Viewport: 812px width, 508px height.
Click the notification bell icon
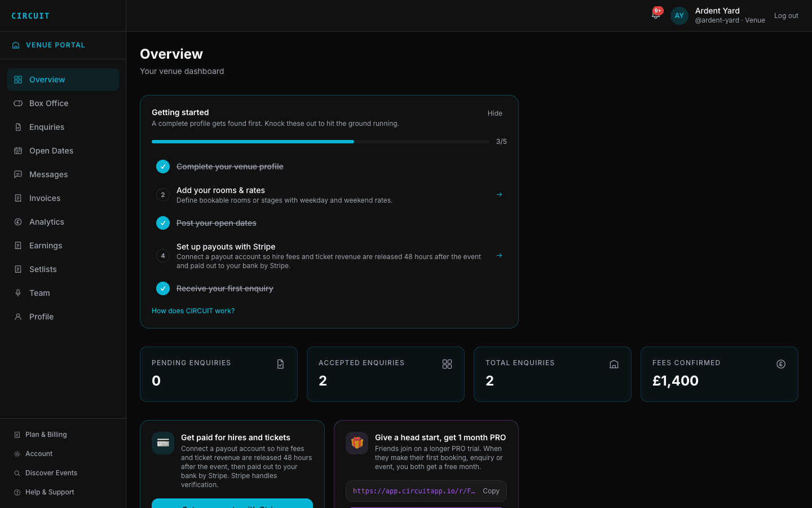pyautogui.click(x=656, y=15)
